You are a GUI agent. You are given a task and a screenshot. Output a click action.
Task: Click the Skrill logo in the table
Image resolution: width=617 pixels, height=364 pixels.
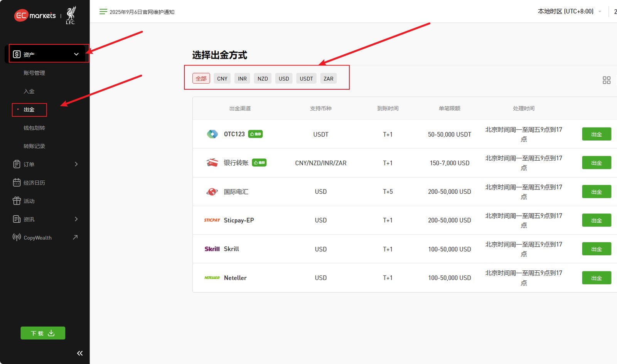point(212,249)
